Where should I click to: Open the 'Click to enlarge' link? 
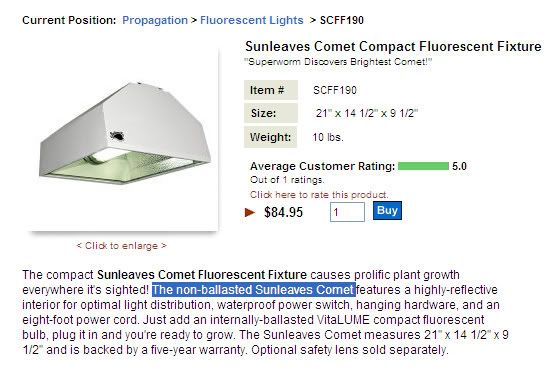click(122, 246)
